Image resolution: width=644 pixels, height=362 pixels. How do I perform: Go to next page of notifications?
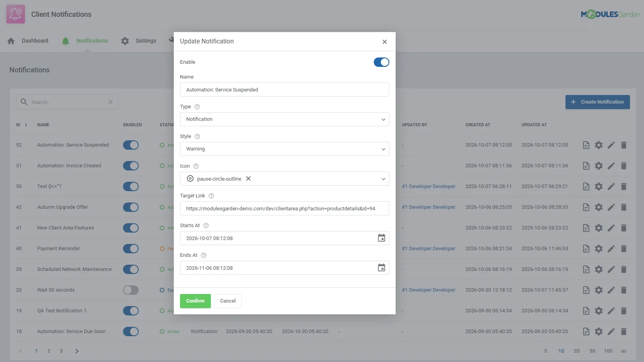pos(77,351)
